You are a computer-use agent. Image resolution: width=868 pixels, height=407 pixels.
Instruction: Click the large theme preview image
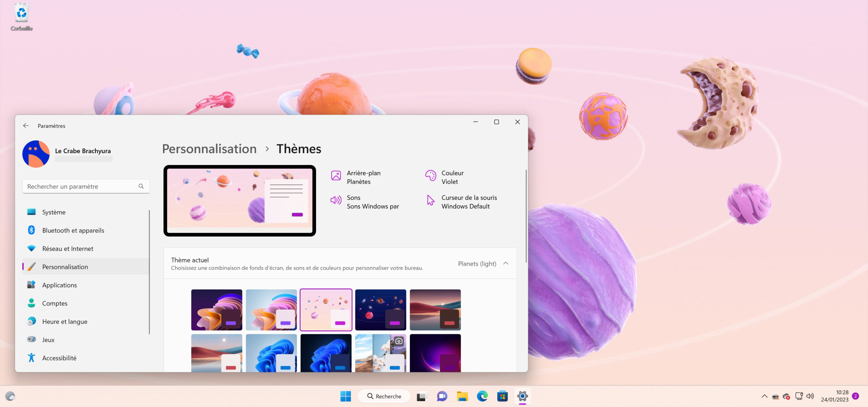(x=240, y=201)
